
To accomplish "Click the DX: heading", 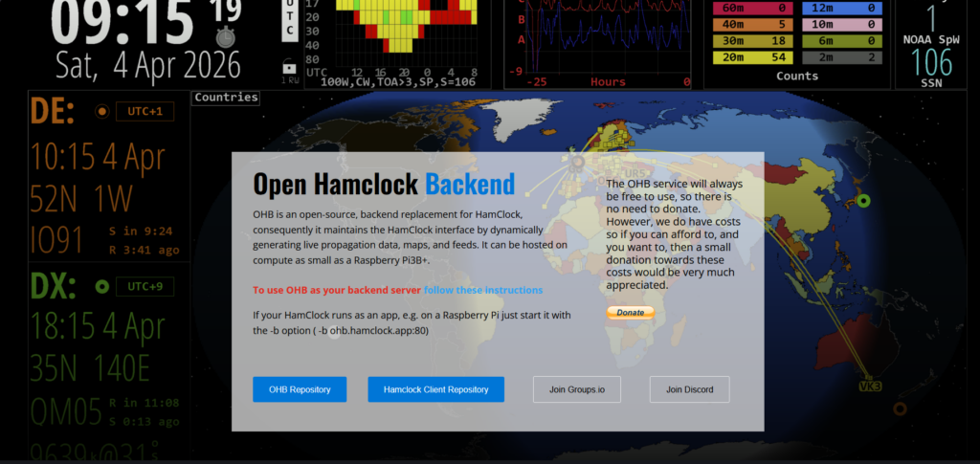I will (x=54, y=286).
